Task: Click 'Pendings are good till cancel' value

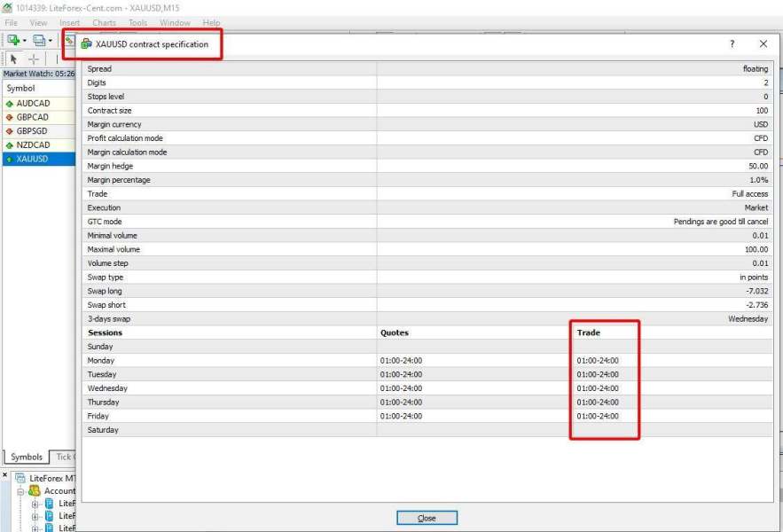Action: pos(721,222)
